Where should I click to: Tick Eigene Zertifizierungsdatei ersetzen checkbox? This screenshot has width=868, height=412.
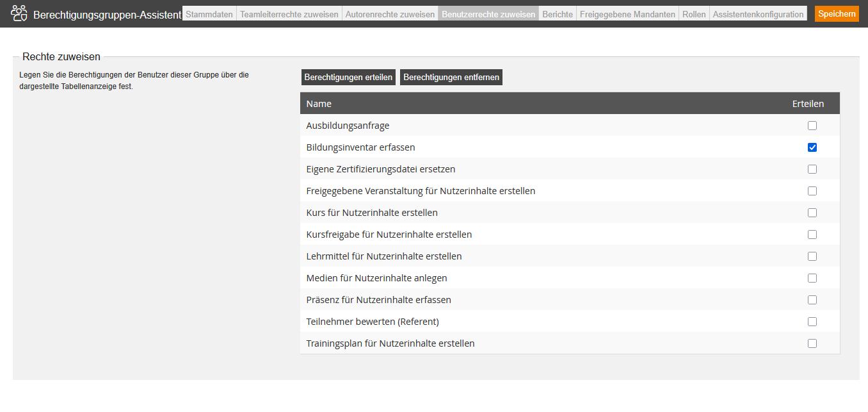tap(812, 169)
